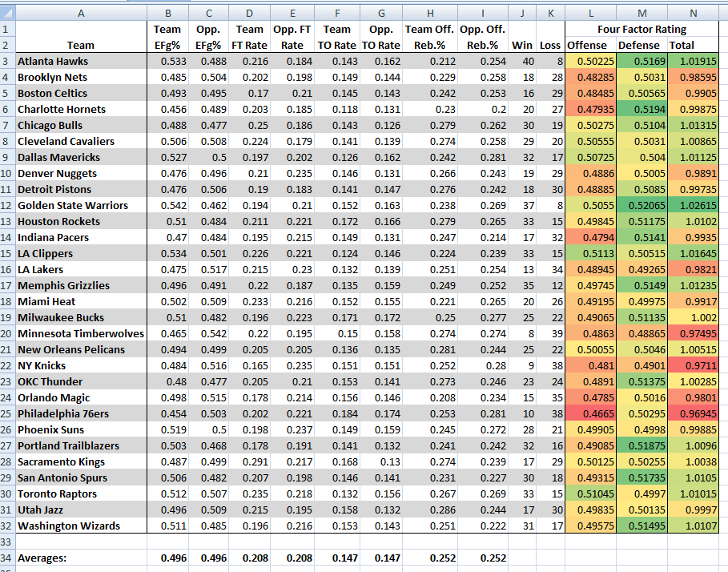
Task: Select row header 3
Action: [x=8, y=61]
